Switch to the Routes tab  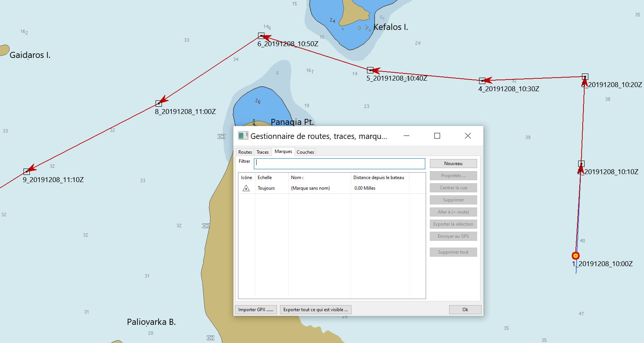(x=245, y=152)
